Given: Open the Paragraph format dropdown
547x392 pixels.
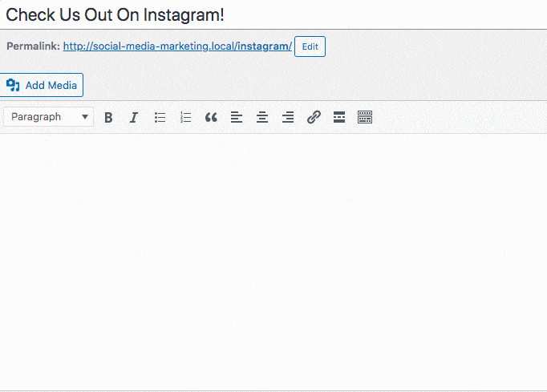Looking at the screenshot, I should click(x=48, y=117).
